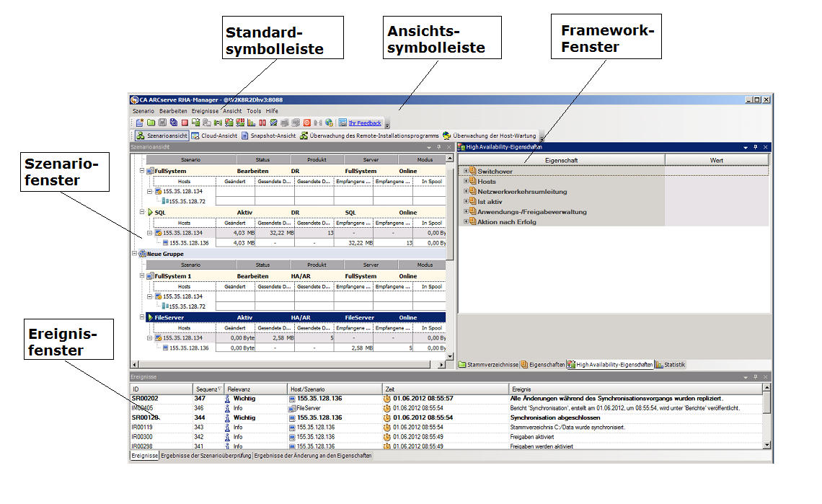Open the Ereignisse menu
The image size is (822, 504).
[205, 111]
